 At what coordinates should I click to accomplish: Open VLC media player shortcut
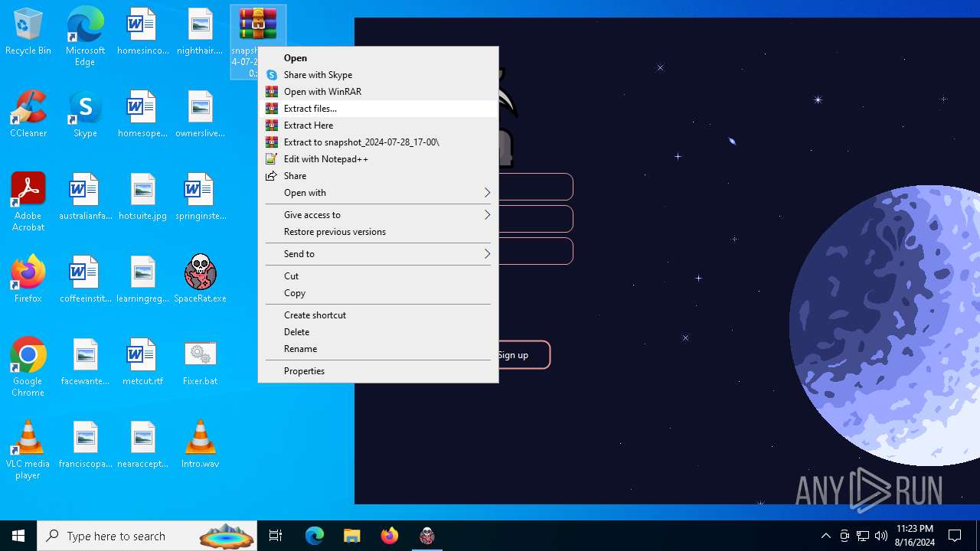pyautogui.click(x=28, y=450)
